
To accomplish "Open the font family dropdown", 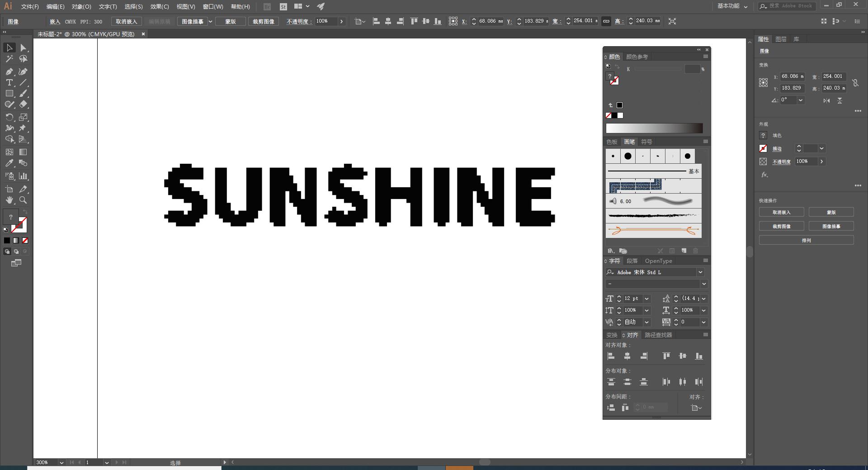I will pos(700,272).
